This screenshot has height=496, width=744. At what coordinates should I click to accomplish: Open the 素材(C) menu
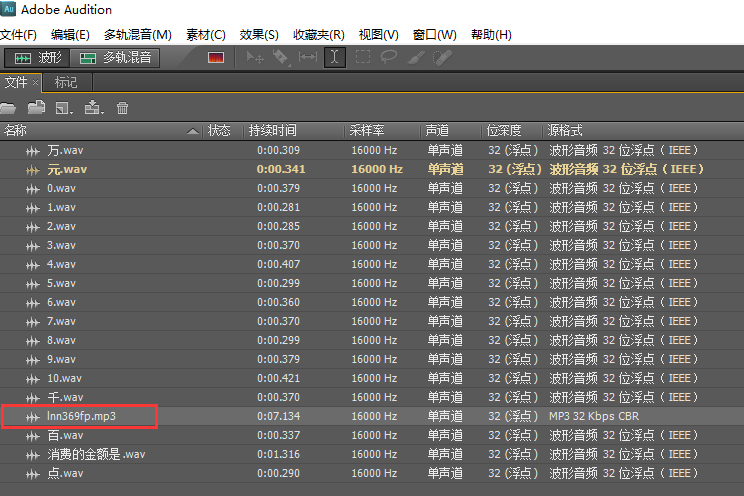coord(205,35)
